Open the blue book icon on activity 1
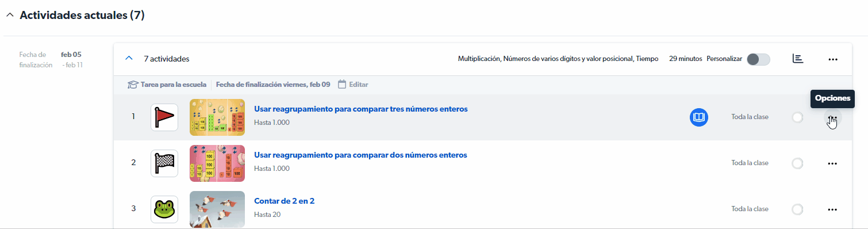This screenshot has width=868, height=229. click(x=699, y=117)
